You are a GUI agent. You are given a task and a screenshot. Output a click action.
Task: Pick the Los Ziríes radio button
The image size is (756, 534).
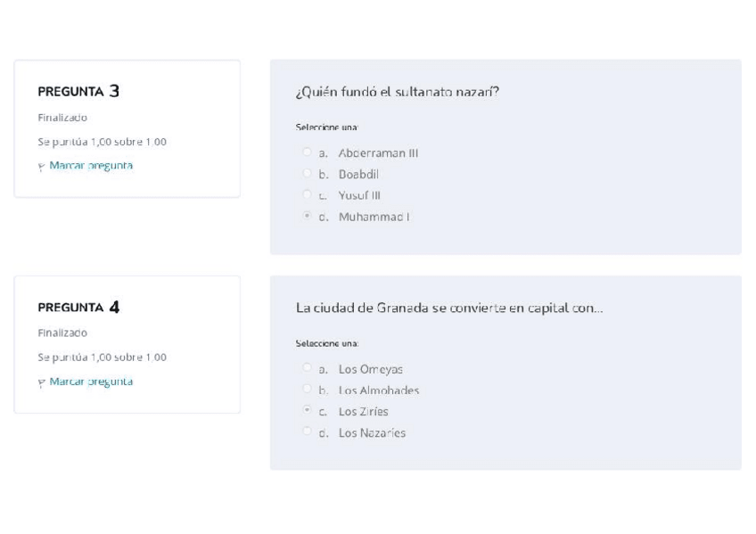point(308,411)
